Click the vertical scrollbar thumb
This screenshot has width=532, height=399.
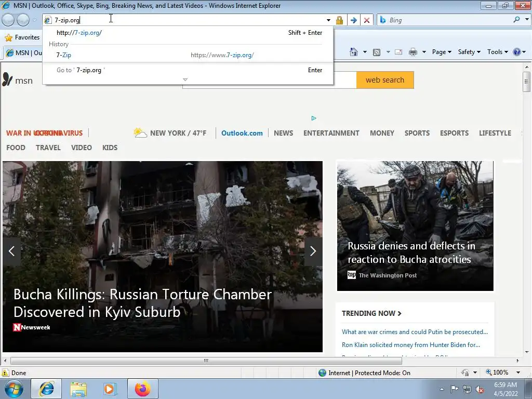[x=526, y=82]
